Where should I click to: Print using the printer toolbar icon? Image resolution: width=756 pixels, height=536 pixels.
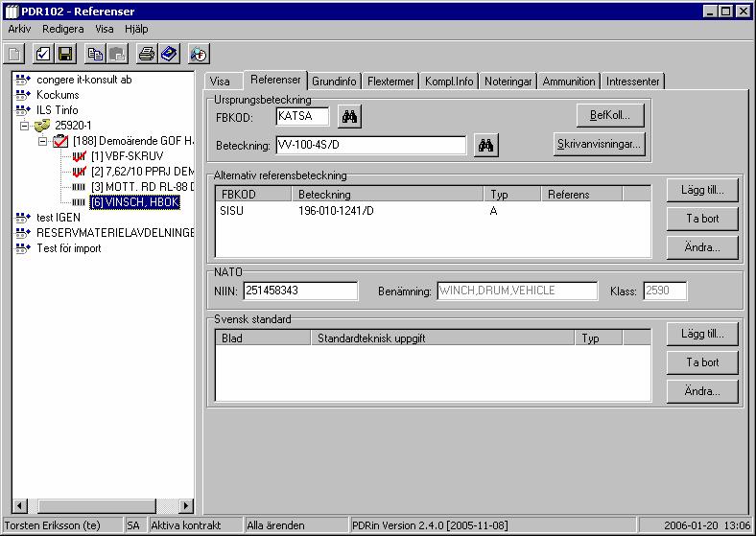click(x=147, y=54)
